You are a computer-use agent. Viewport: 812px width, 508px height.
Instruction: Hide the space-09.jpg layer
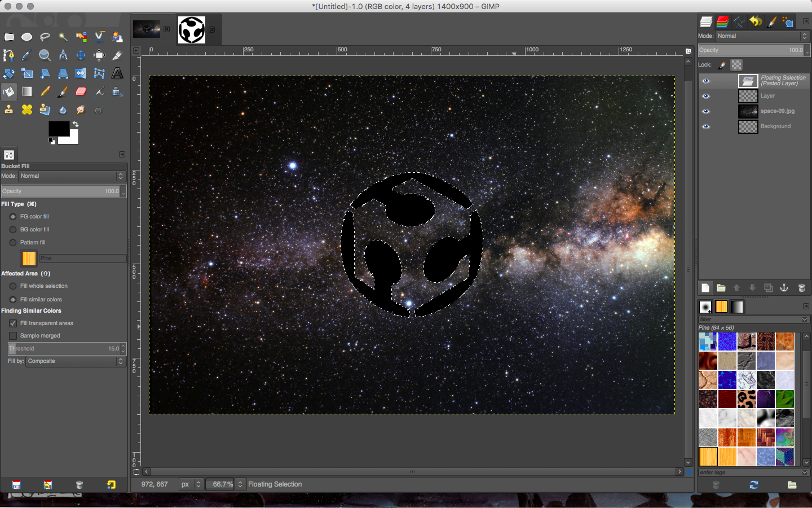(705, 111)
